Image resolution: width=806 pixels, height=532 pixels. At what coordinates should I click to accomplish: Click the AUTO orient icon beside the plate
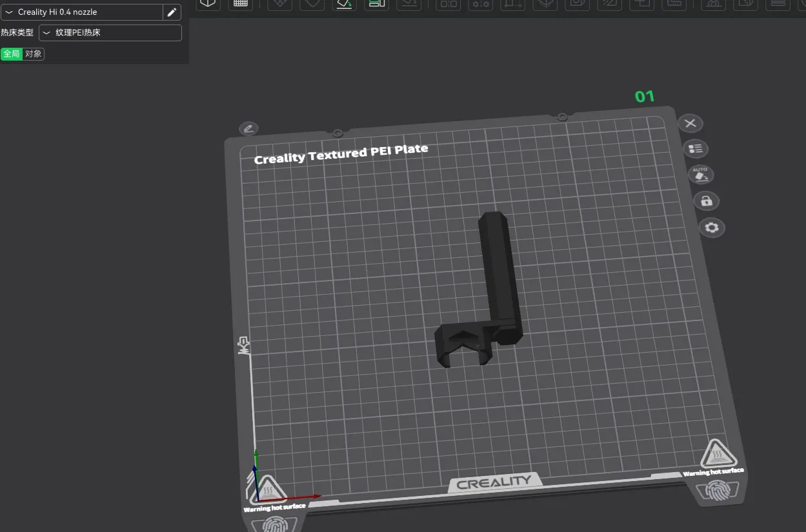tap(701, 175)
